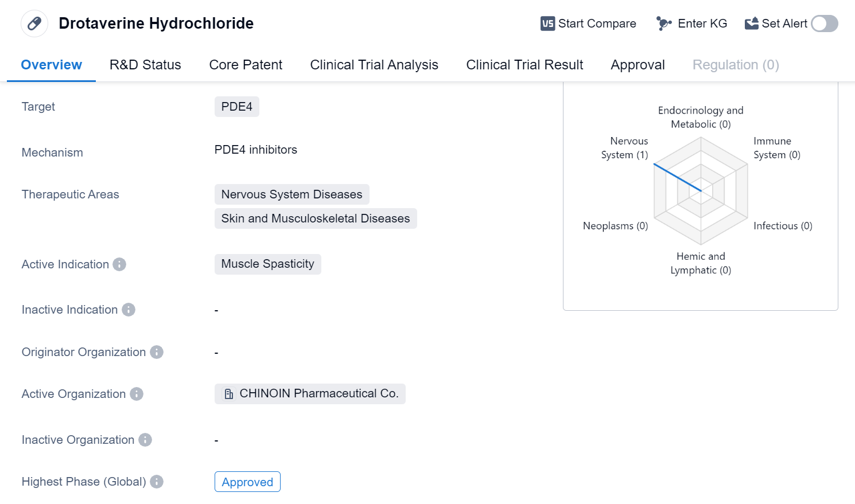Viewport: 855px width, 504px height.
Task: Open the Core Patent tab
Action: pos(246,65)
